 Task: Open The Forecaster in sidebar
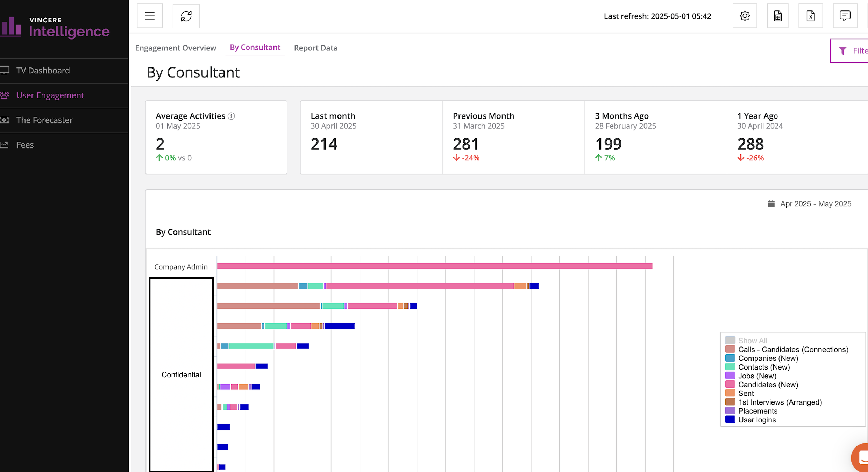[44, 120]
